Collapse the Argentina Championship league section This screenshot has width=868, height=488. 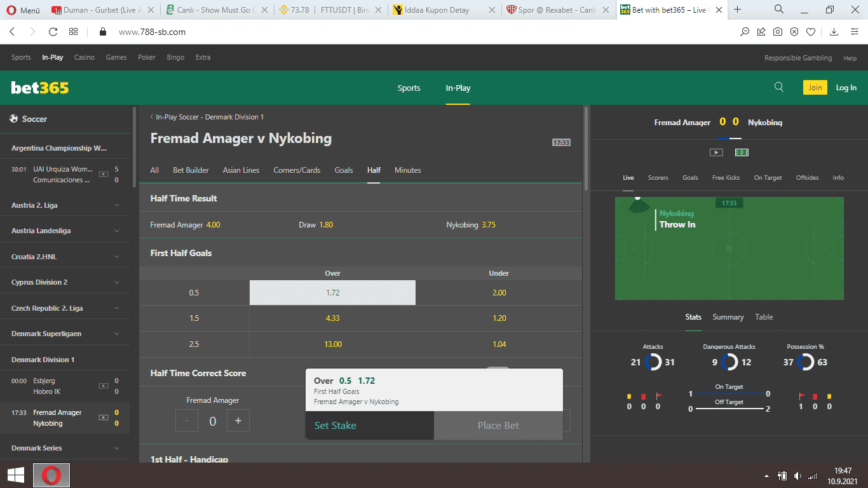click(x=65, y=148)
